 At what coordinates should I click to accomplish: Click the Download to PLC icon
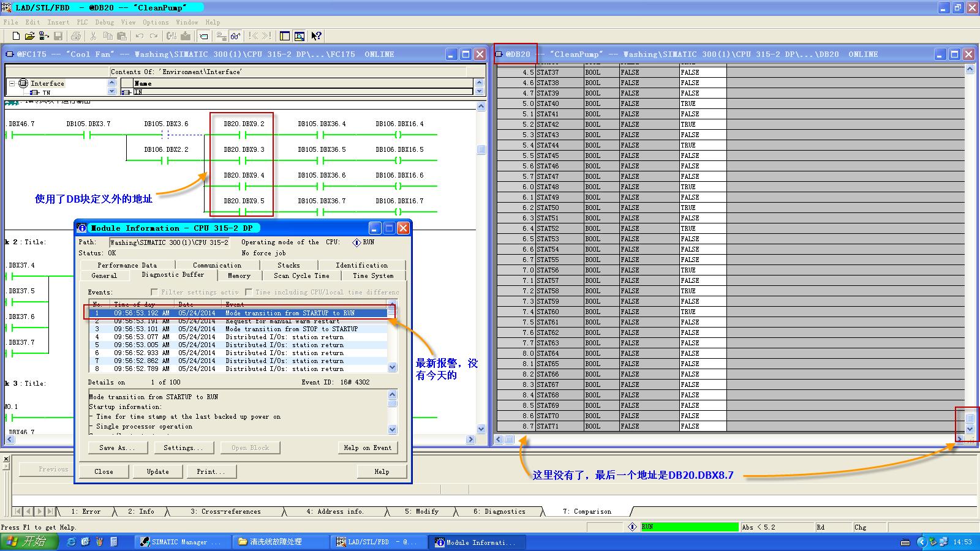coord(186,36)
